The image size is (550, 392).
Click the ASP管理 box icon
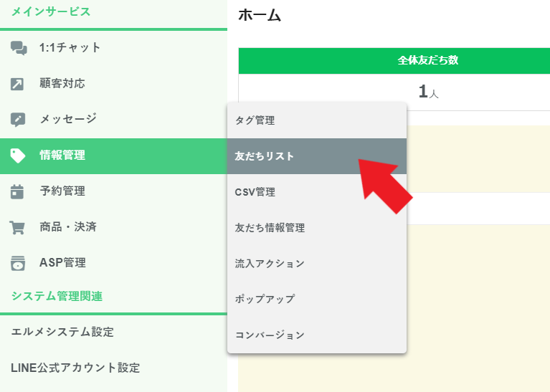point(18,263)
